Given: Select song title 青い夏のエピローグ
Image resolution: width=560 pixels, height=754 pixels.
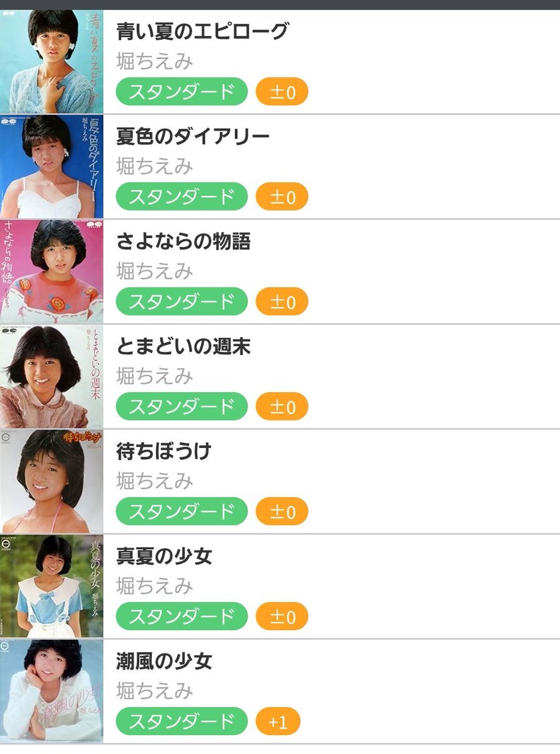Looking at the screenshot, I should 202,31.
